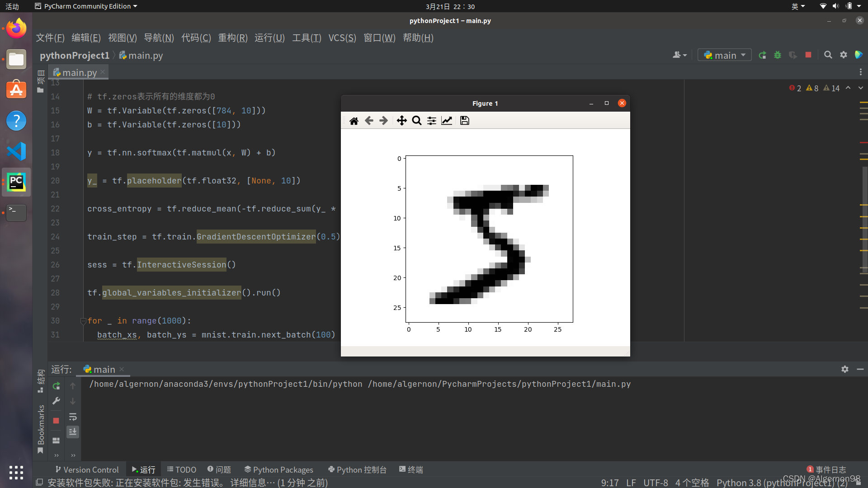The width and height of the screenshot is (868, 488).
Task: Toggle 结构 structure side panel
Action: click(41, 380)
